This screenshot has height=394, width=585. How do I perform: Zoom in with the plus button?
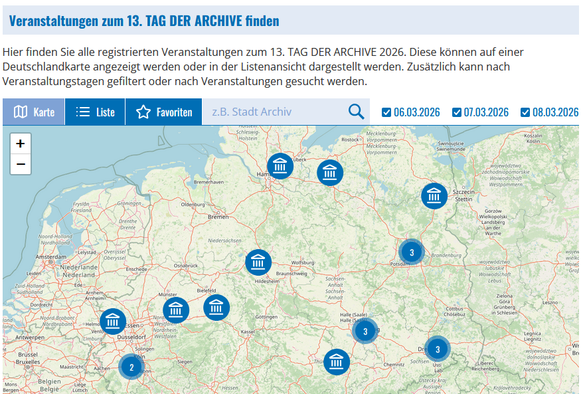21,144
